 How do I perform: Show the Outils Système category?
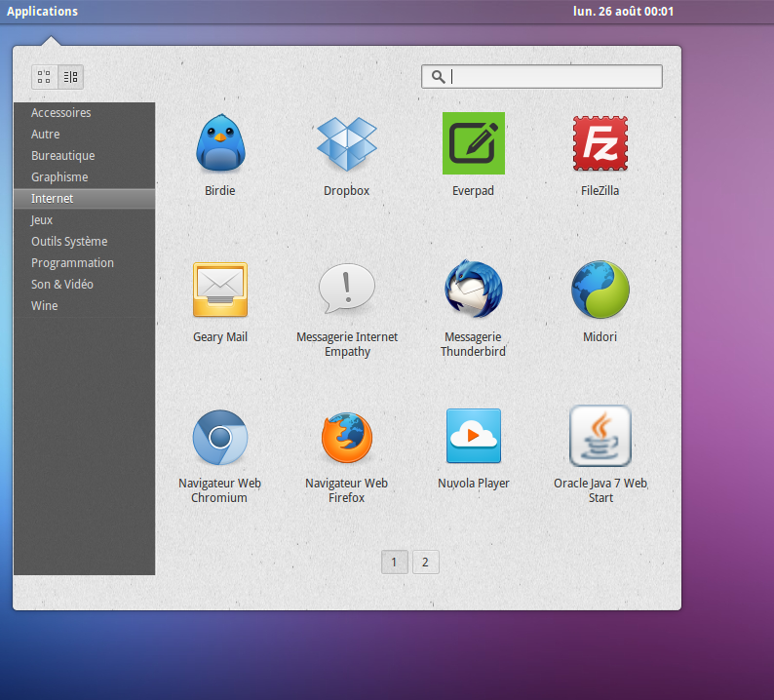tap(85, 242)
